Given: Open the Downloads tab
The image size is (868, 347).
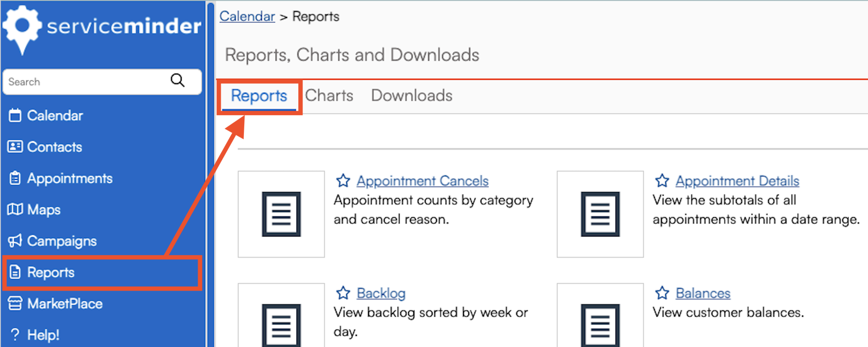Looking at the screenshot, I should coord(411,96).
